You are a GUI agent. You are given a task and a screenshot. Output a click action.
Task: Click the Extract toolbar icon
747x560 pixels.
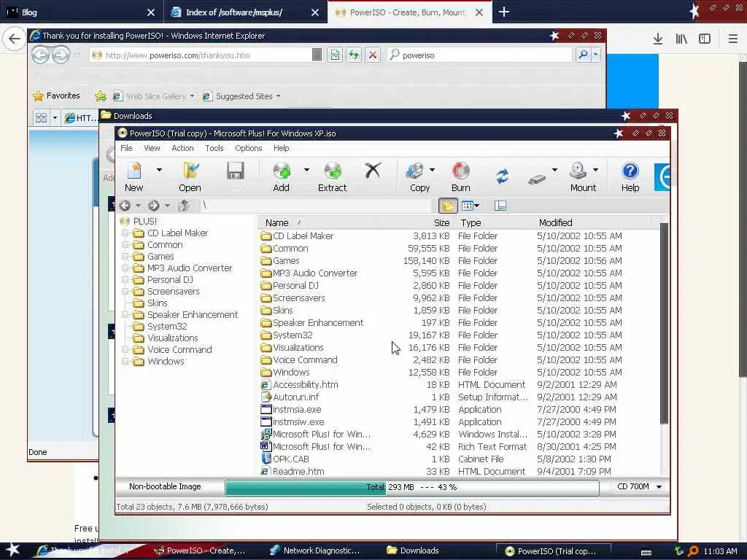coord(333,171)
